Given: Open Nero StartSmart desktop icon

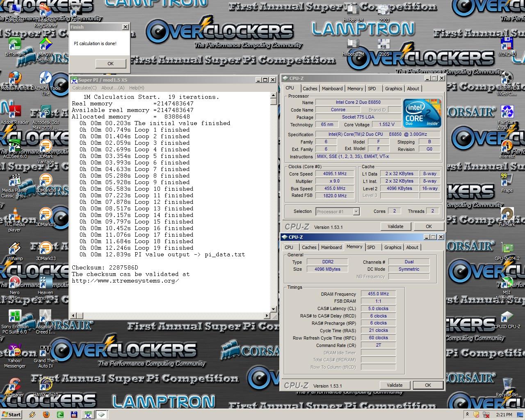Looking at the screenshot, I should pos(15,288).
